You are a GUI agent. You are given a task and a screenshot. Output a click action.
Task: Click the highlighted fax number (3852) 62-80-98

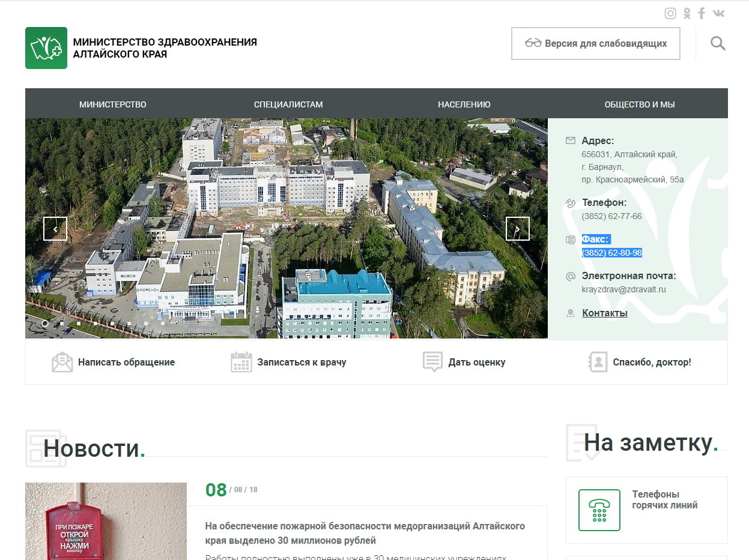611,253
